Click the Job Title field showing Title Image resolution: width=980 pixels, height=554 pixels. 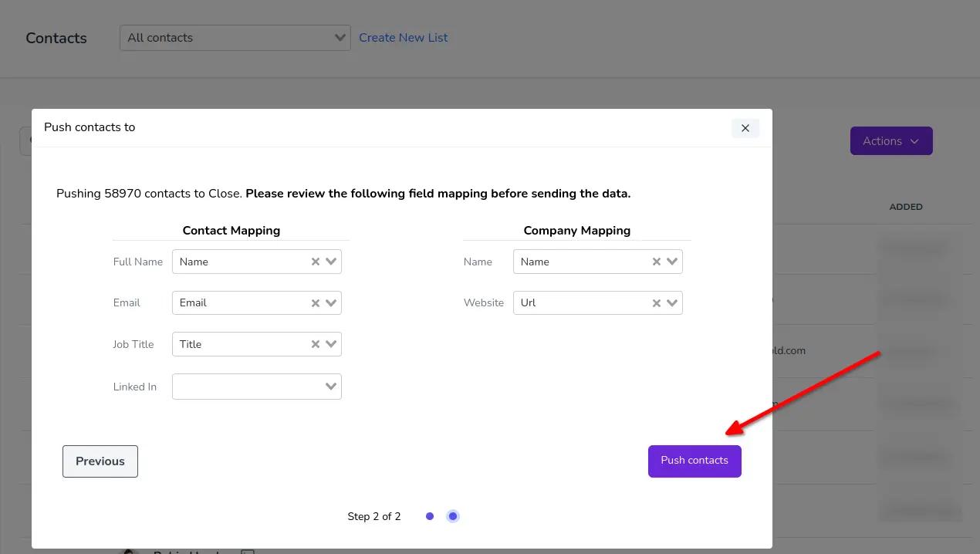point(256,344)
